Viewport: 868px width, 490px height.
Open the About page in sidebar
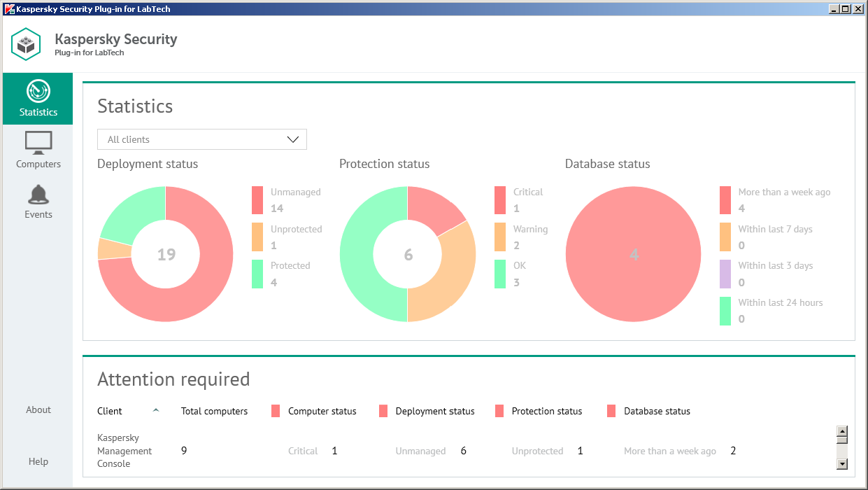point(38,409)
